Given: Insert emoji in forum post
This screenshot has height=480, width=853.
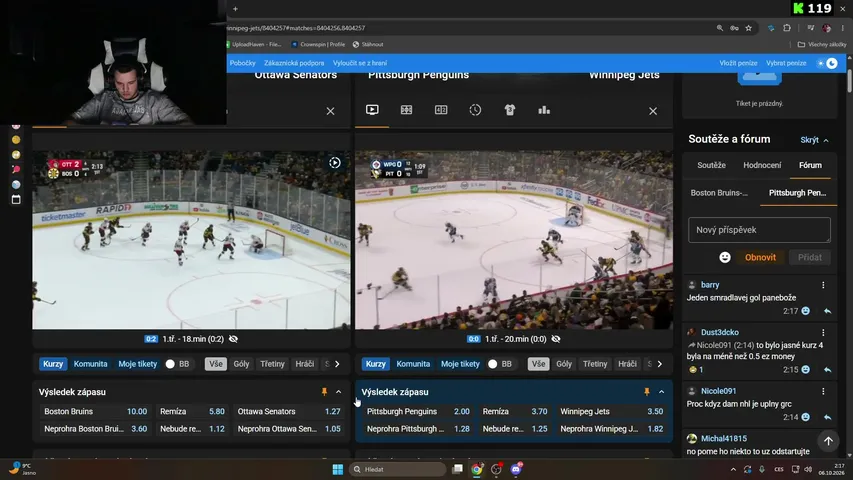Looking at the screenshot, I should coord(725,257).
